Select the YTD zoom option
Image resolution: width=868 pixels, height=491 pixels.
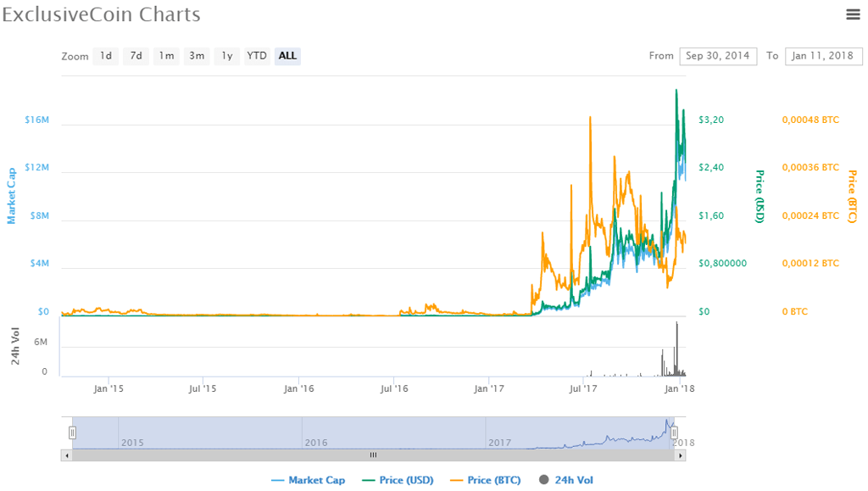[257, 56]
